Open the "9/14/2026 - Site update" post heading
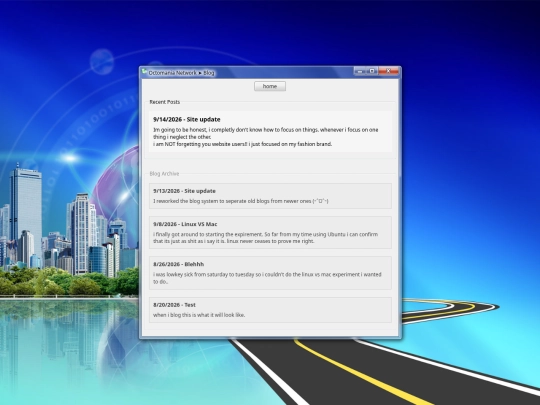 click(x=187, y=120)
